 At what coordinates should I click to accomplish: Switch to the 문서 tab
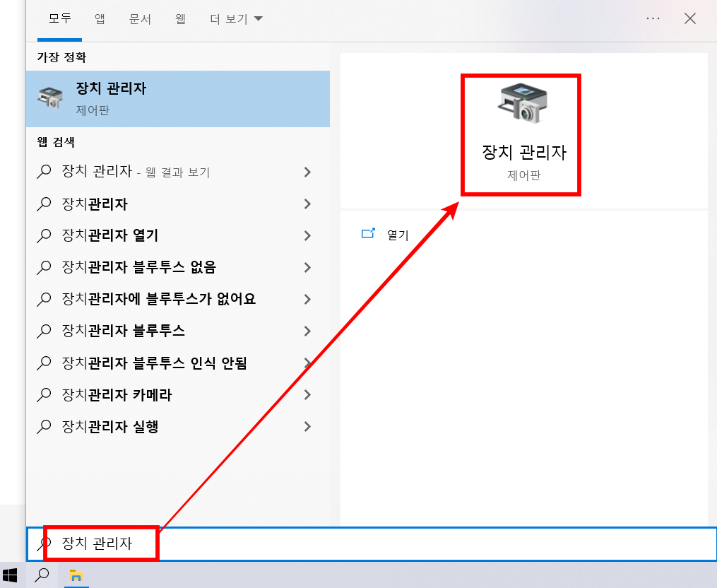pos(140,19)
